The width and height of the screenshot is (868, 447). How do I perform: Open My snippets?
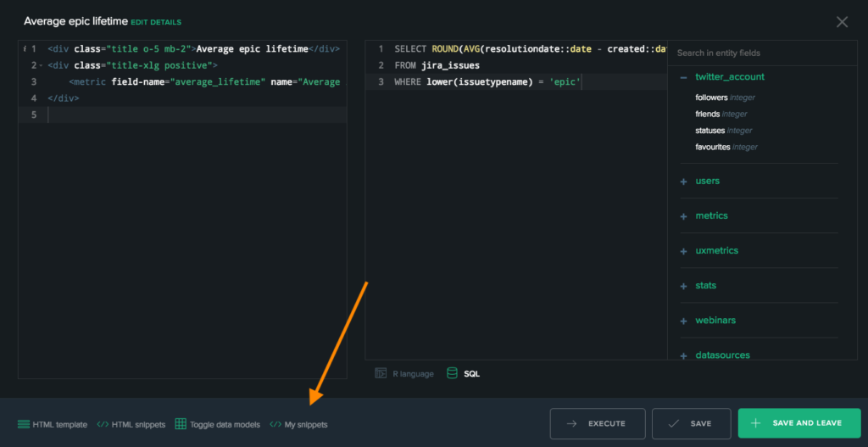point(298,424)
